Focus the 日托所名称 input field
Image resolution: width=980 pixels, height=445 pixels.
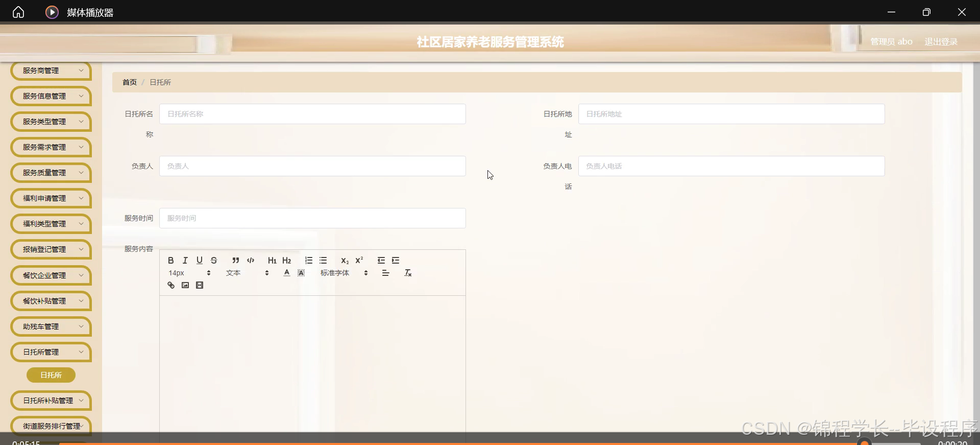point(312,114)
